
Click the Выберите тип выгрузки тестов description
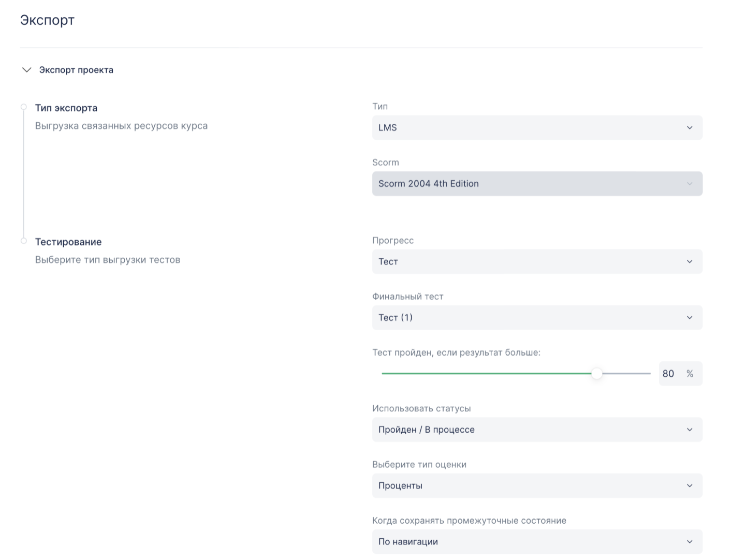click(x=108, y=260)
